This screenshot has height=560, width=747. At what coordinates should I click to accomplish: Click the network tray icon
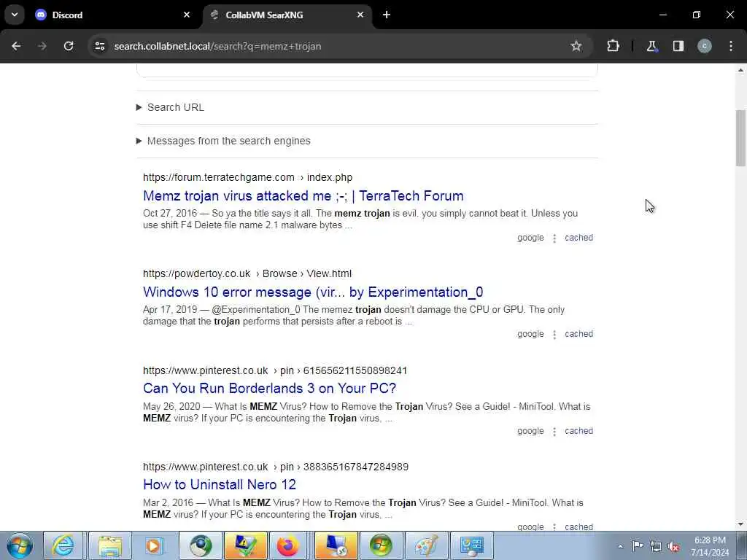click(656, 546)
